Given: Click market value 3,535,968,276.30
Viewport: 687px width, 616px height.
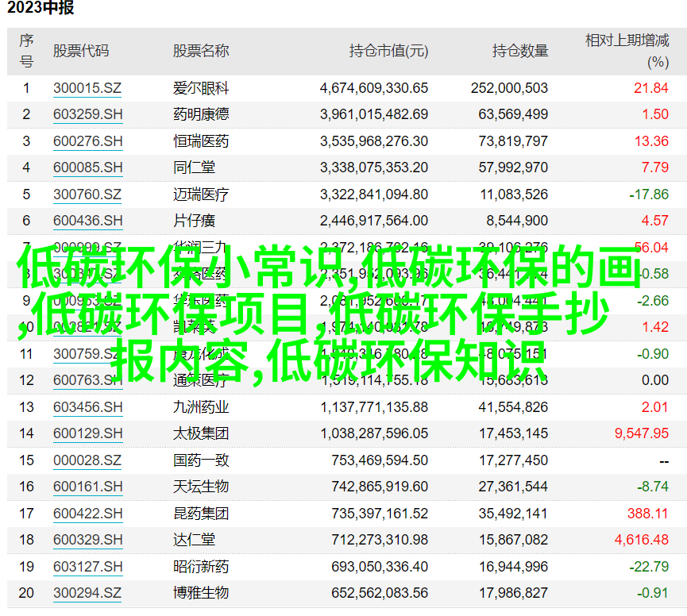Looking at the screenshot, I should click(x=374, y=142).
